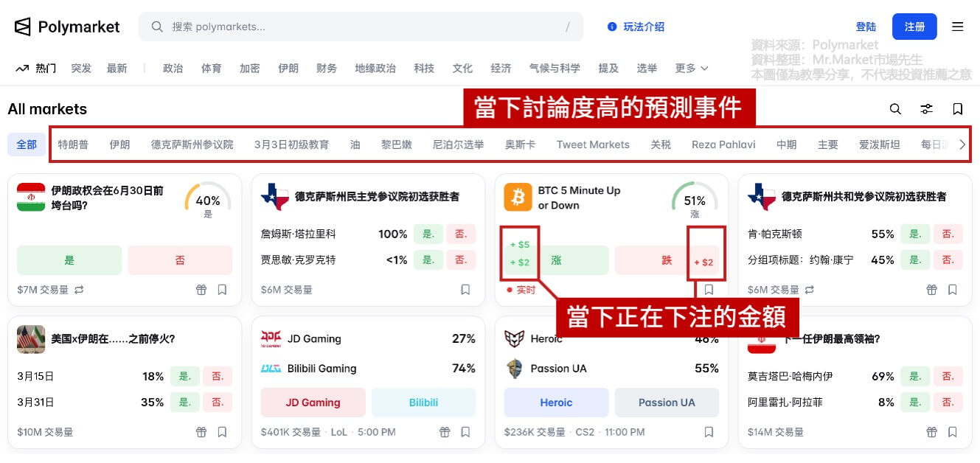The image size is (980, 463).
Task: Toggle bookmark on US x Iran ceasefire card
Action: [x=222, y=432]
